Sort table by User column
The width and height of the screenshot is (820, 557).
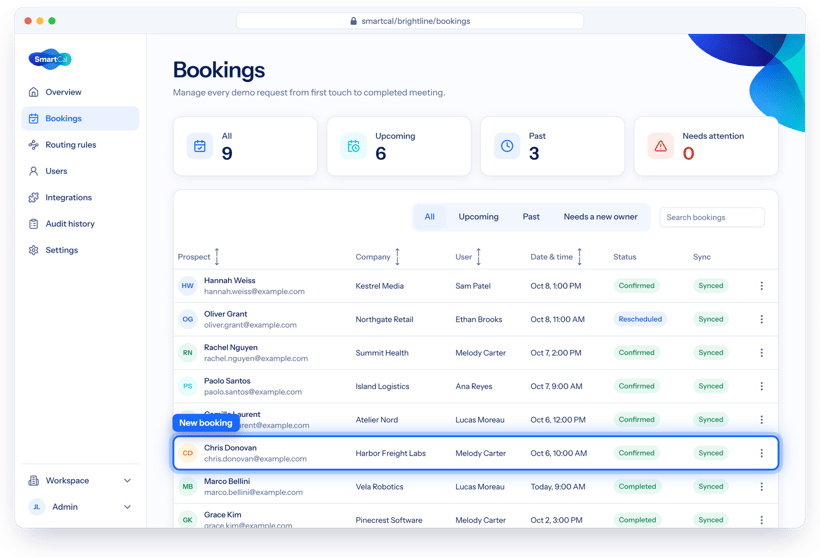[x=479, y=257]
